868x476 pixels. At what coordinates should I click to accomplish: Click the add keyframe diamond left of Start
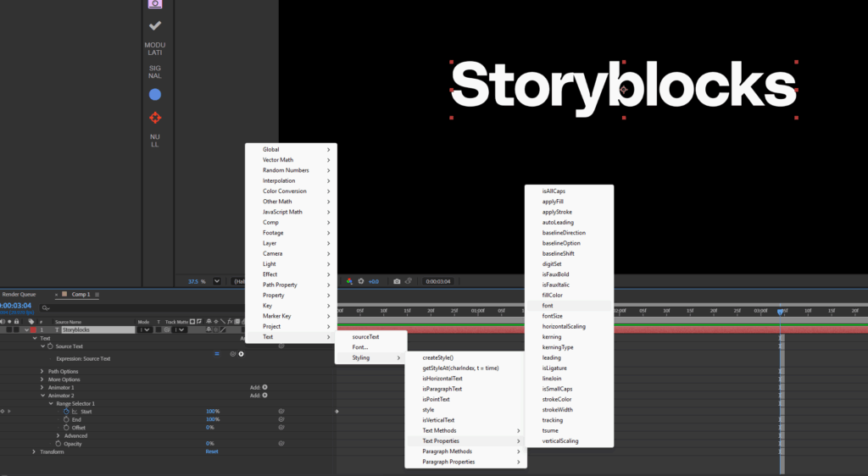(3, 412)
